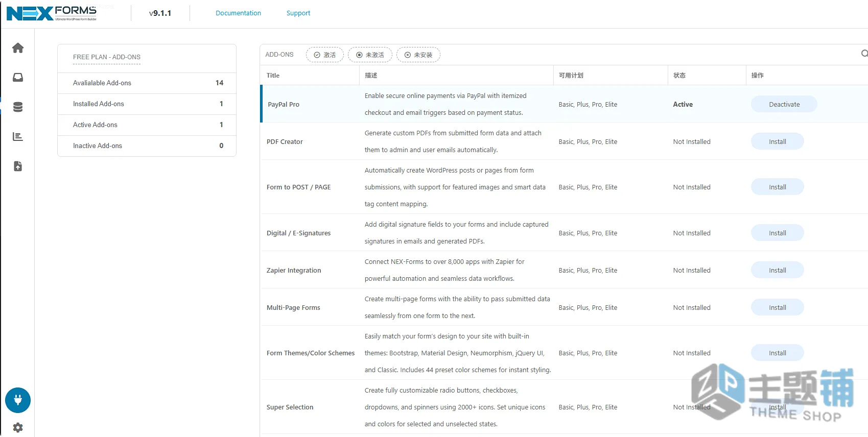Viewport: 868px width, 437px height.
Task: Open the settings gear icon in sidebar
Action: [x=18, y=427]
